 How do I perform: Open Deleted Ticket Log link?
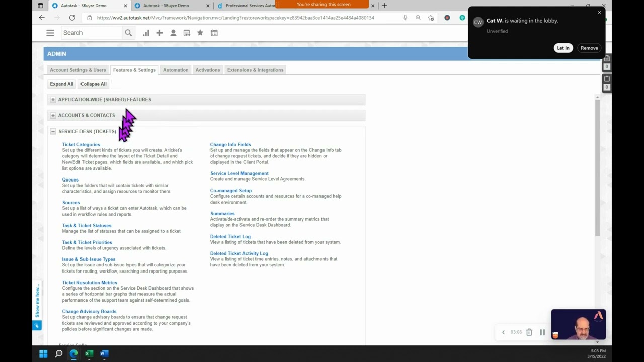[230, 237]
